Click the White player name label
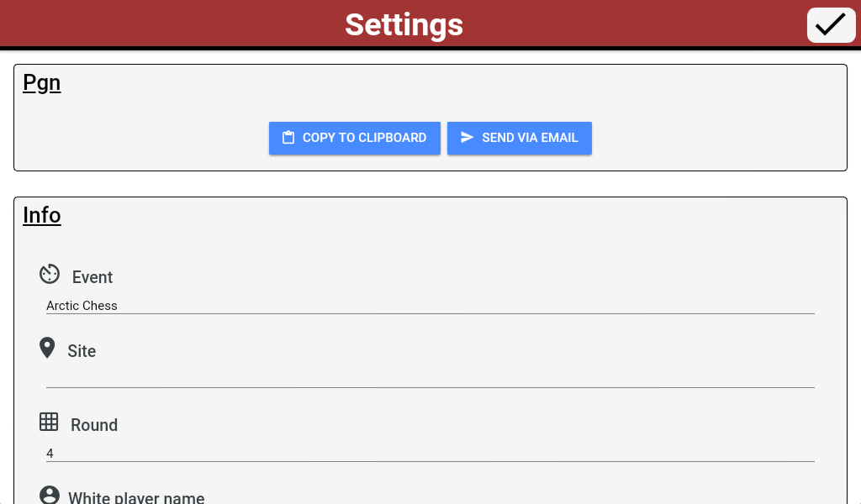861x504 pixels. [x=136, y=497]
